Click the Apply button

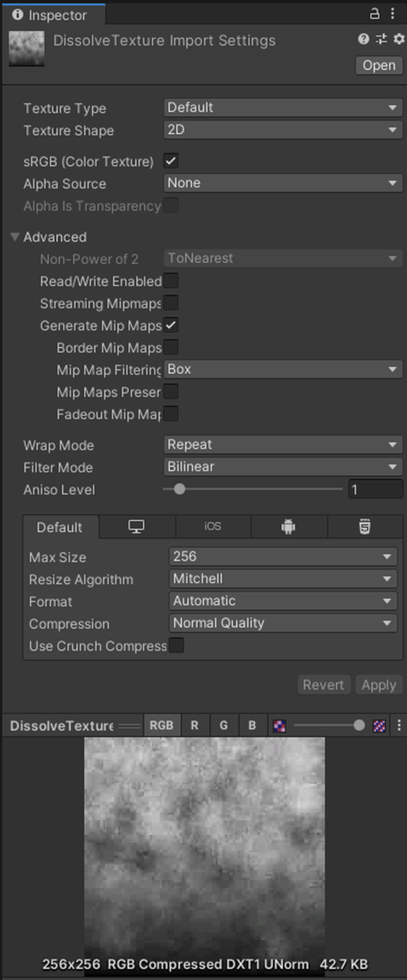[x=379, y=685]
